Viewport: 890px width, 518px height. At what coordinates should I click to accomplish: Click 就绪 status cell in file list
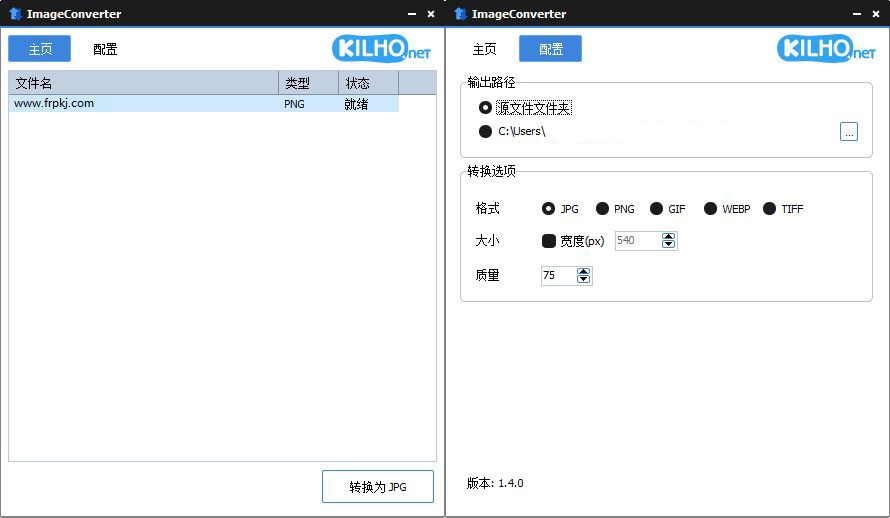point(356,104)
